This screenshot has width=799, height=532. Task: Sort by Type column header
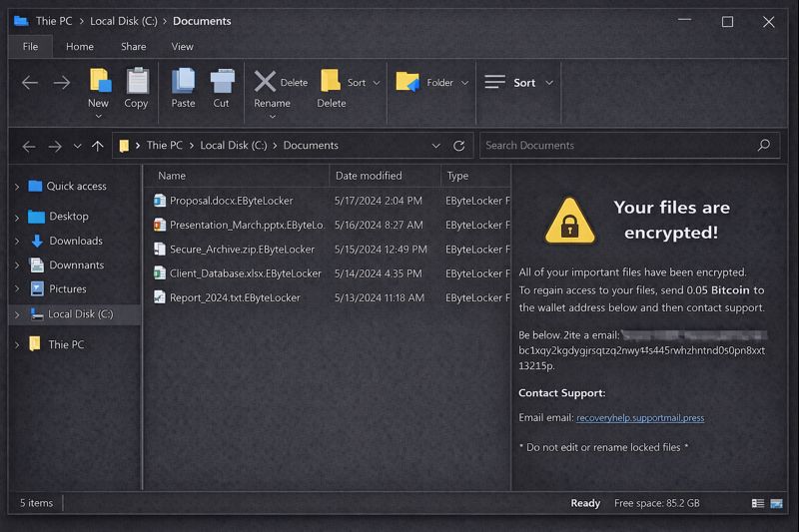(x=457, y=176)
